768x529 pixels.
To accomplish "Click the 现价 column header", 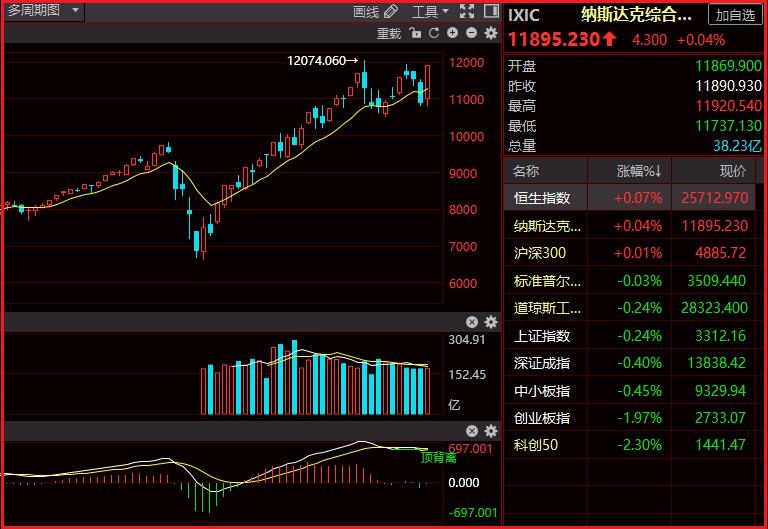I will [732, 171].
